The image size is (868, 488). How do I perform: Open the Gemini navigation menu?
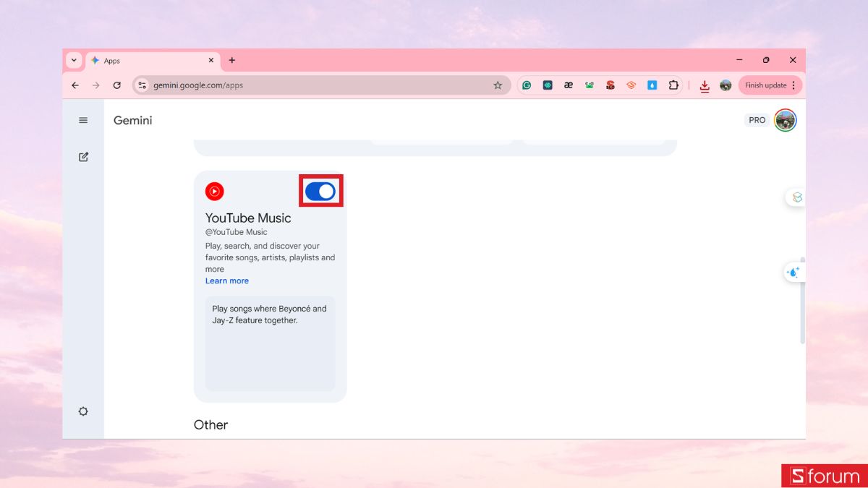click(82, 120)
